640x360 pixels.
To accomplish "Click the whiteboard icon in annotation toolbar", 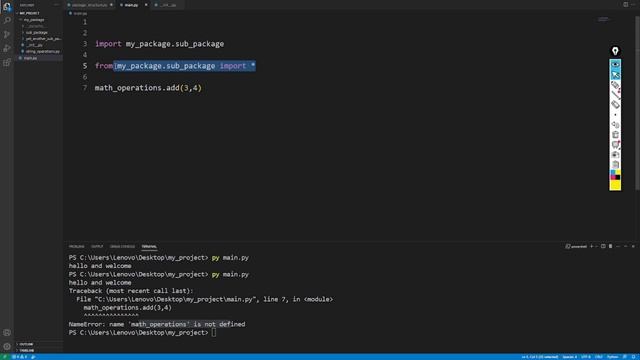I will pos(615,144).
